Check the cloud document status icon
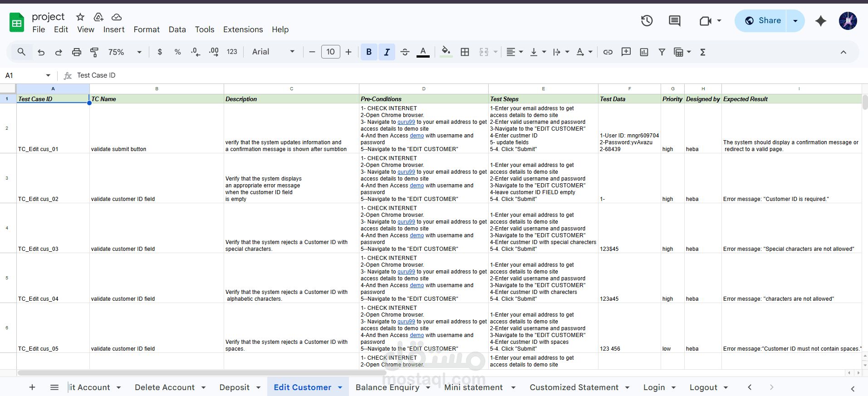The image size is (868, 396). pyautogui.click(x=117, y=17)
